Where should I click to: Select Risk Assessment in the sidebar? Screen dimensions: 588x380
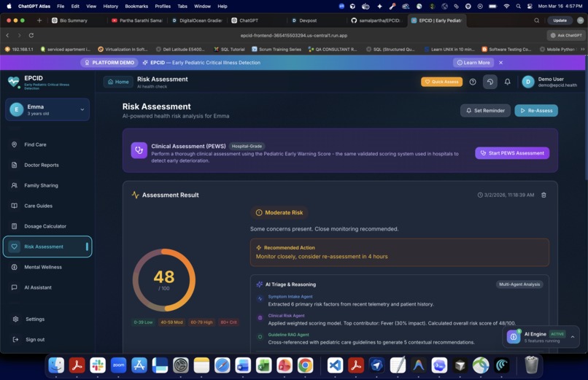pyautogui.click(x=47, y=247)
